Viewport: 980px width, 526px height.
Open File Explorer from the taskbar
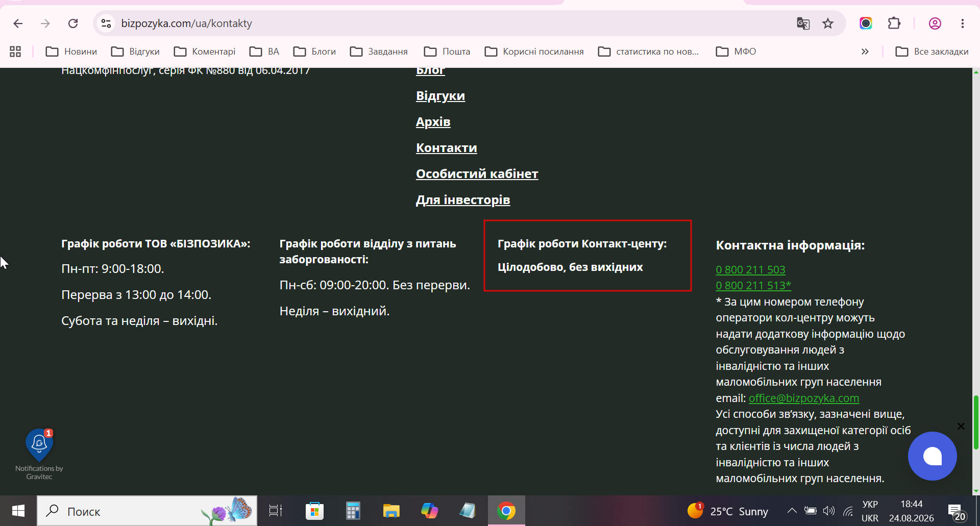point(391,511)
